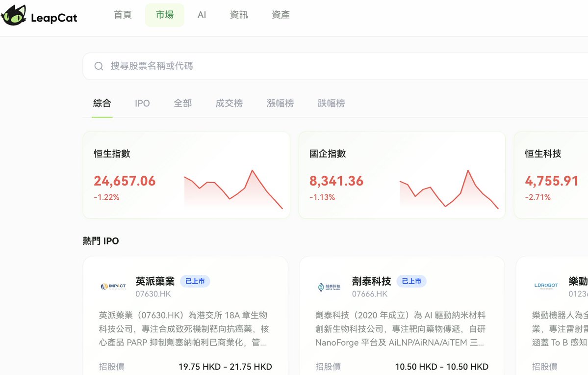
Task: Click the 19.75 HKD - 21.75 HKD price range
Action: [225, 367]
